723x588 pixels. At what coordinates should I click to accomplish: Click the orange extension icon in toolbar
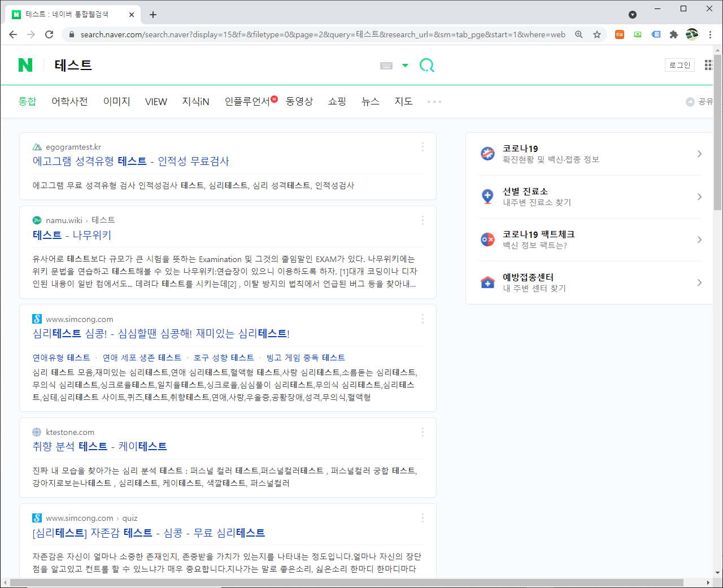(620, 34)
